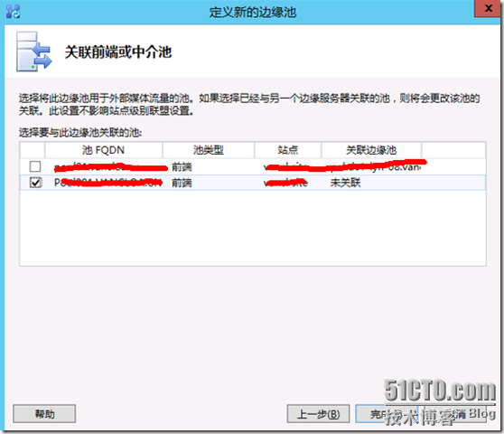504x434 pixels.
Task: Sort by the 池类型 column header
Action: tap(209, 150)
